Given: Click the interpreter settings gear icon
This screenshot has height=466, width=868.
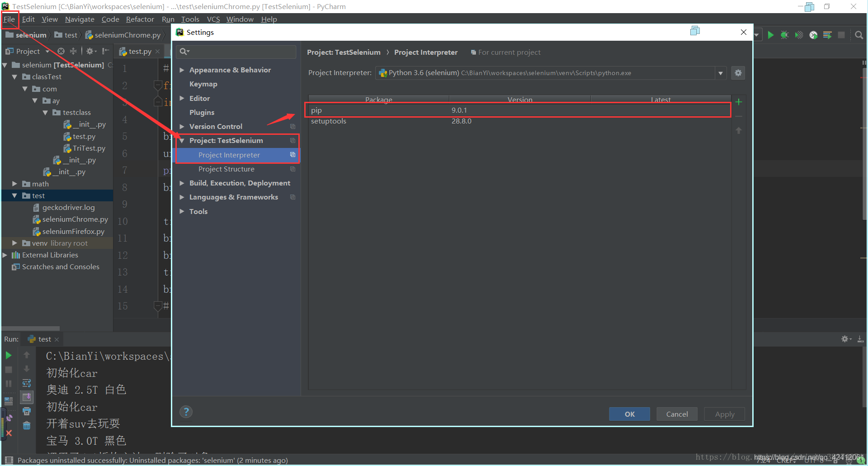Looking at the screenshot, I should click(x=738, y=73).
